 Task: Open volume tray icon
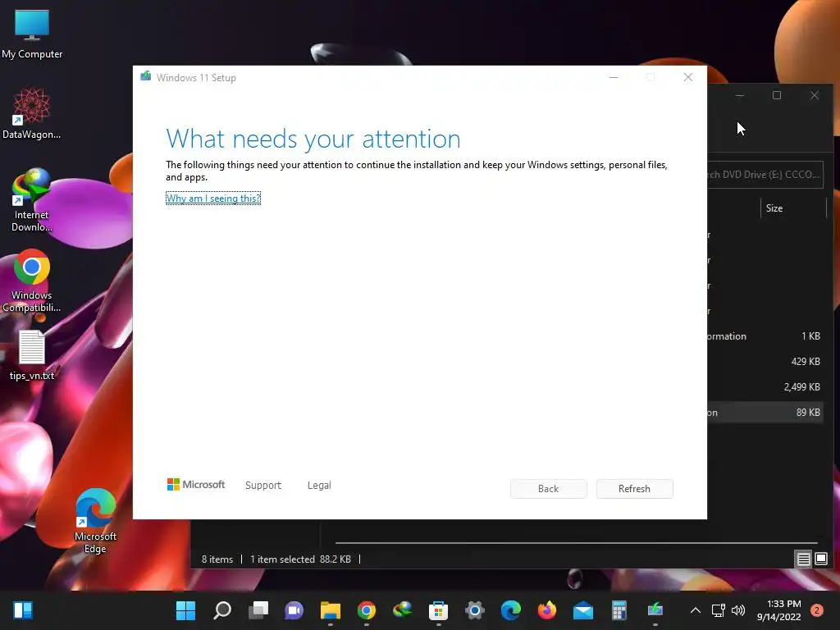[738, 610]
